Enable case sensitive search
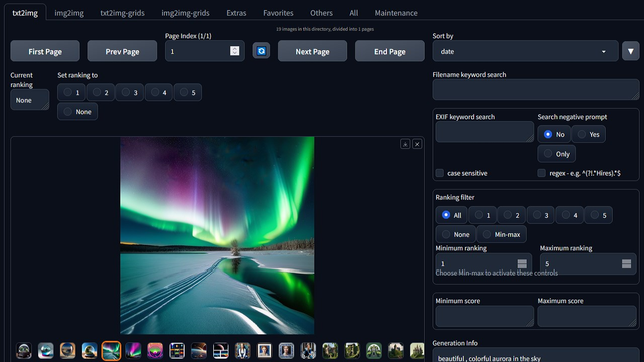 click(x=439, y=173)
